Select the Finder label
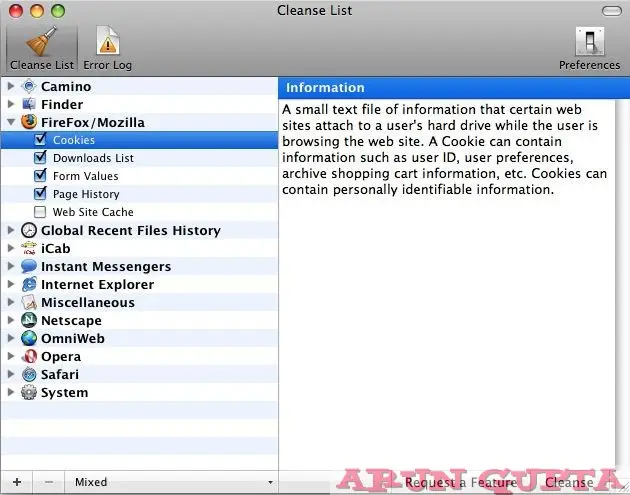This screenshot has height=495, width=630. (x=62, y=104)
